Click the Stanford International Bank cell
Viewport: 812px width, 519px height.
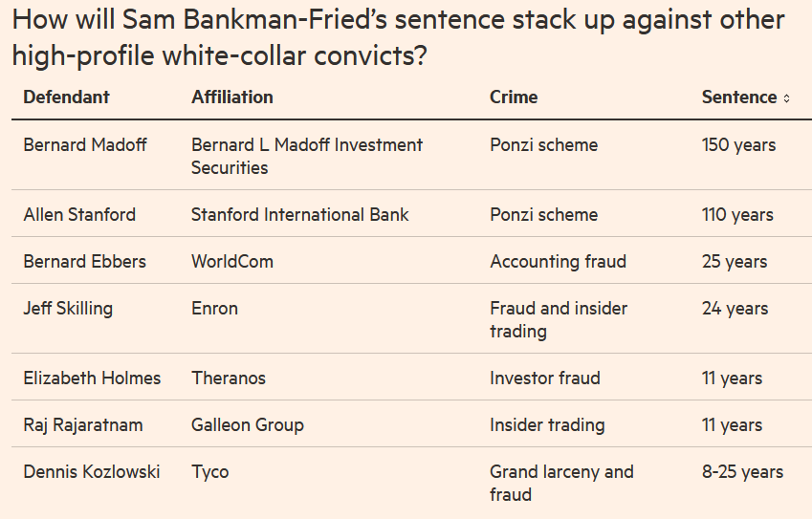(300, 215)
